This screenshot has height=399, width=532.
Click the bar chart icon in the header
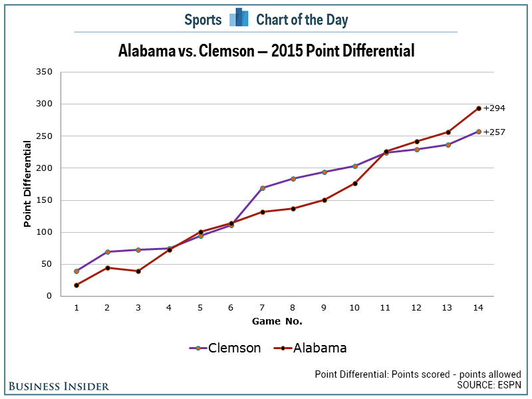[239, 19]
